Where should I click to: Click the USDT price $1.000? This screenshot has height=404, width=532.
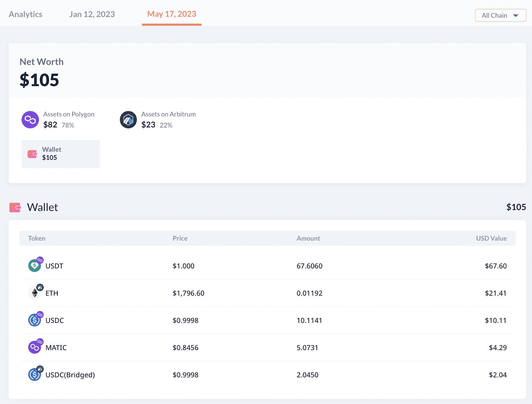(x=184, y=266)
